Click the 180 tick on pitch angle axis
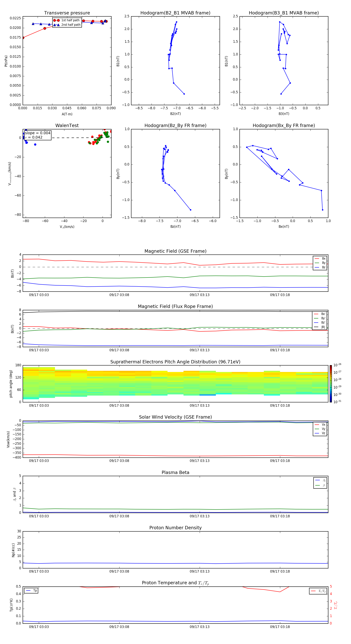 click(18, 365)
